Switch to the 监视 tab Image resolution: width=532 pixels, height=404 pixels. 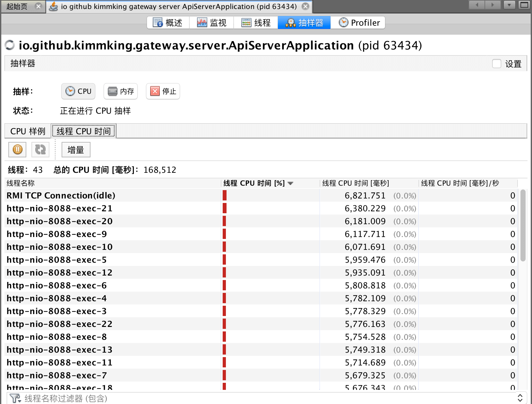click(212, 23)
